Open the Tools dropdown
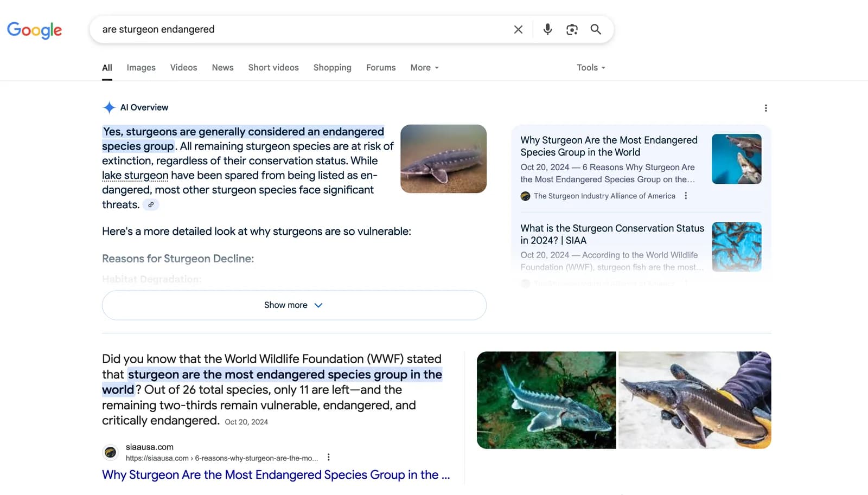The image size is (868, 495). 591,67
